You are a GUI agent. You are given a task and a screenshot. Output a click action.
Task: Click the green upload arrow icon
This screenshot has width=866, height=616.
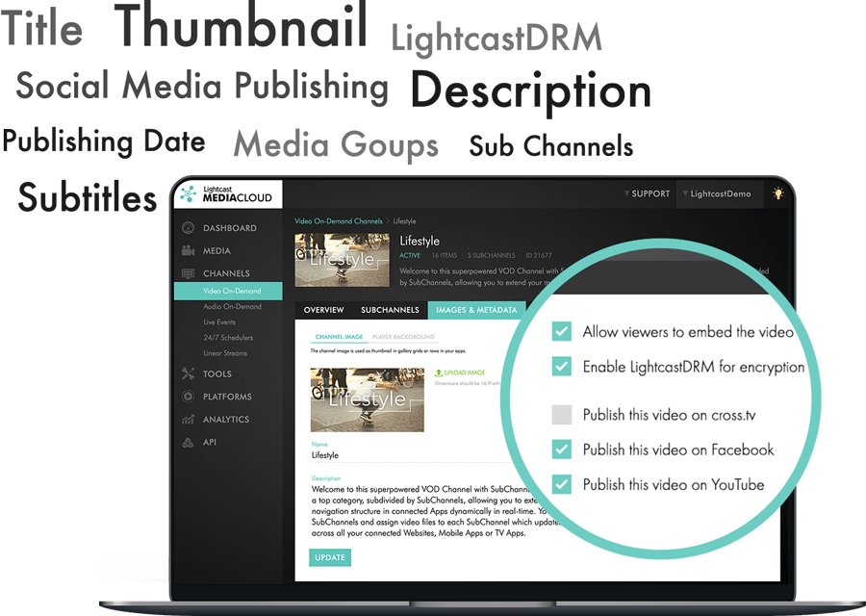tap(439, 372)
